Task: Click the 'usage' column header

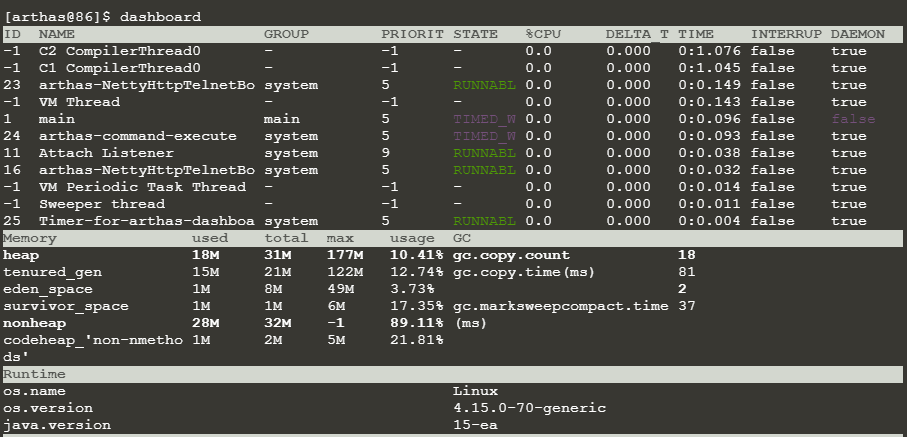Action: pyautogui.click(x=412, y=238)
